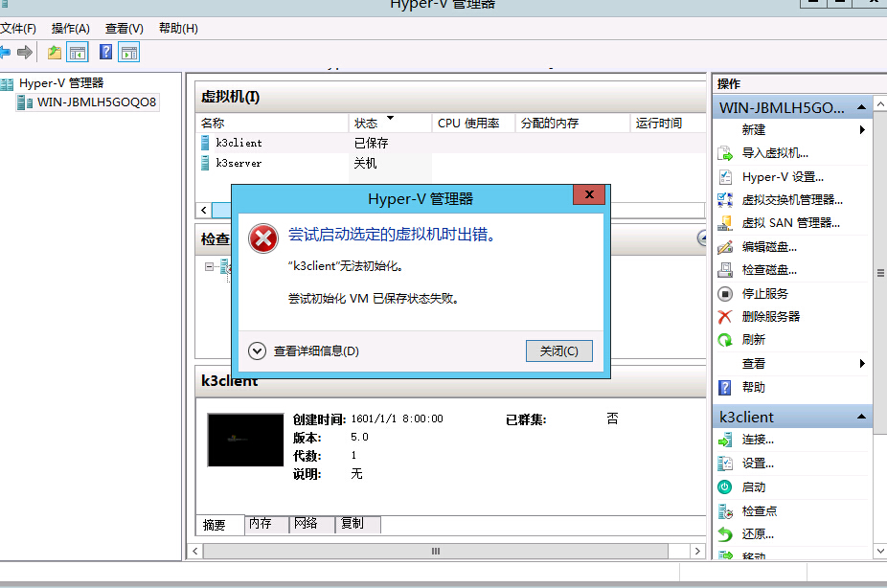The height and width of the screenshot is (588, 887).
Task: Switch to the 摘要 tab
Action: 220,525
